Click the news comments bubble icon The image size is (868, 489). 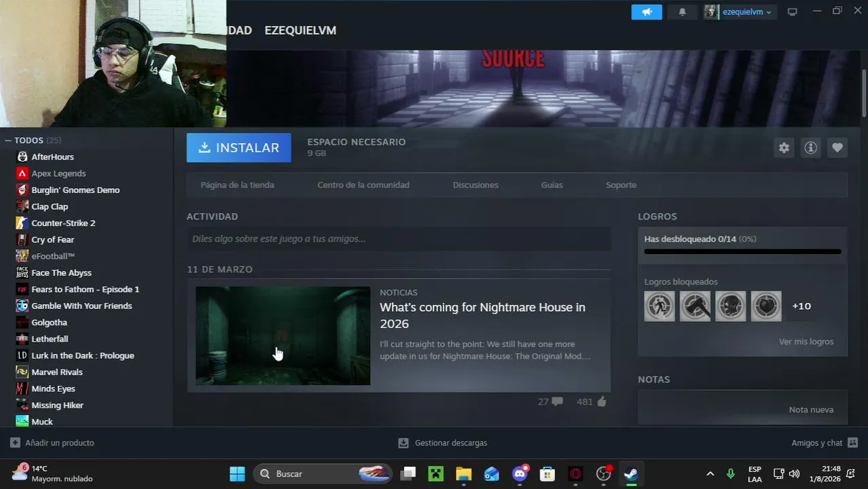point(558,401)
